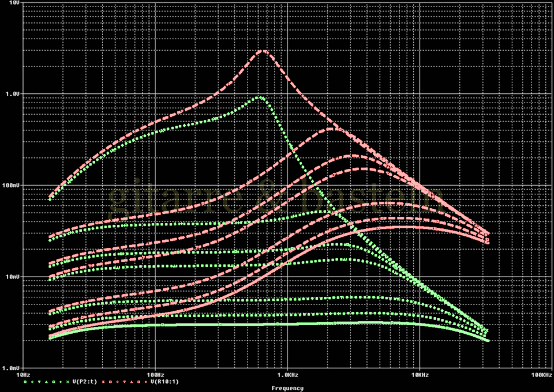554x392 pixels.
Task: Click the peak of the tallest red dashed curve
Action: pyautogui.click(x=263, y=51)
